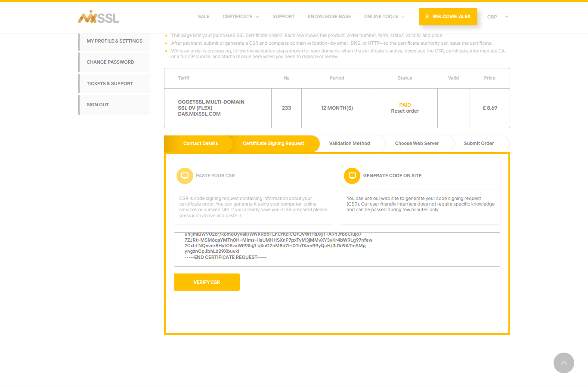Viewport: 588px width, 387px height.
Task: Go to the Knowledge Base page
Action: click(329, 16)
